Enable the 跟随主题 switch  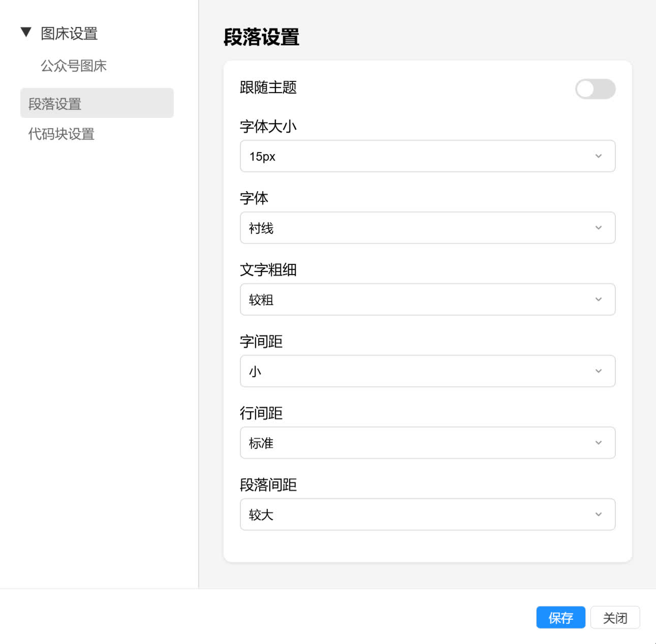point(595,89)
